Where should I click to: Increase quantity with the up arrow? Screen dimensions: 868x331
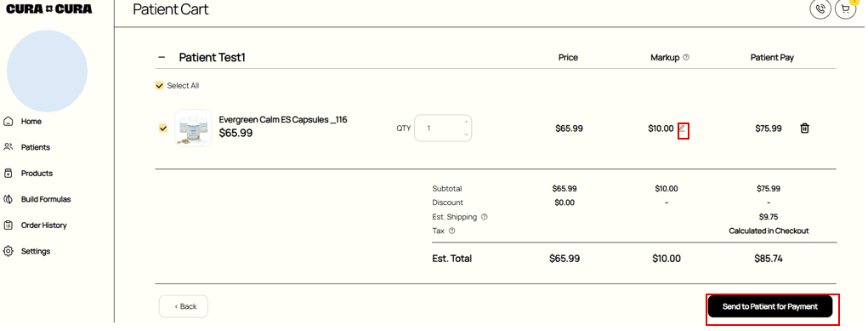pos(466,122)
